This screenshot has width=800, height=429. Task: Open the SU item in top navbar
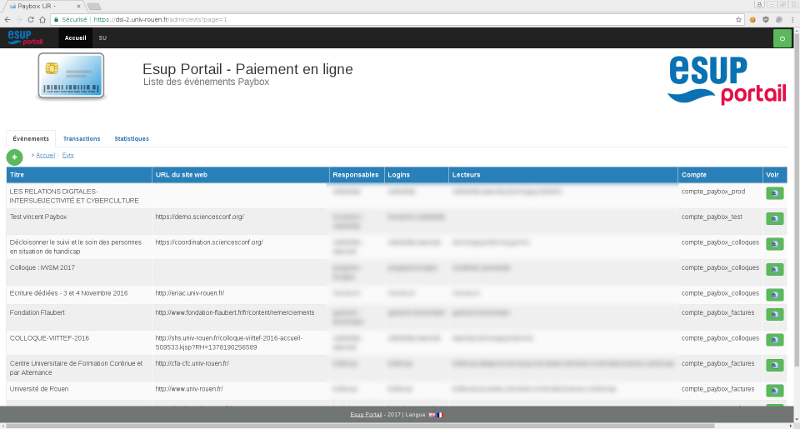102,38
